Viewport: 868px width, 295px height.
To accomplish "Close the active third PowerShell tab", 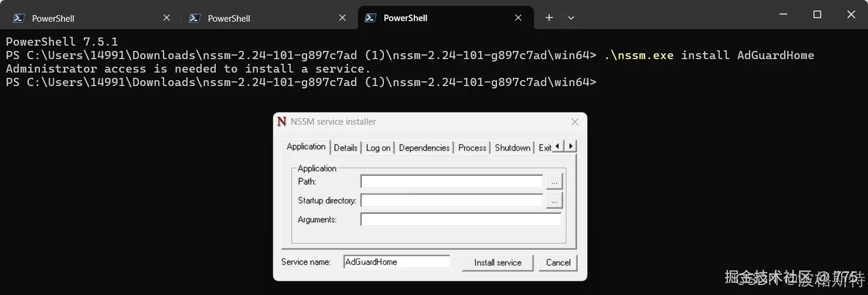I will tap(518, 18).
